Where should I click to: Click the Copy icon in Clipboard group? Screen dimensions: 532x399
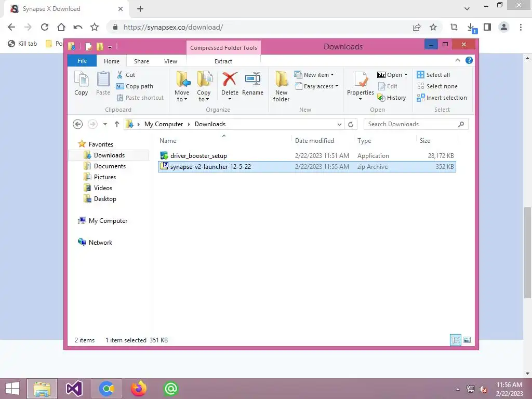coord(81,84)
